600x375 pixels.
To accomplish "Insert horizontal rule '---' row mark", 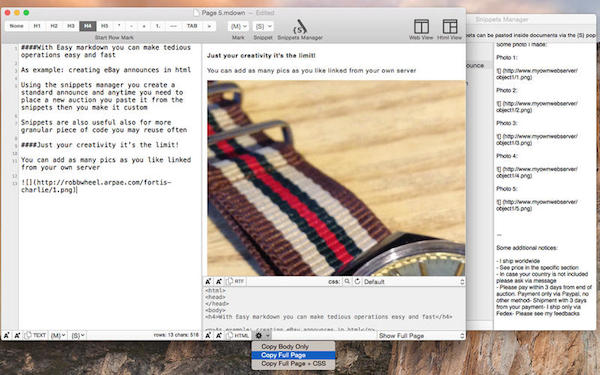I will (x=173, y=26).
